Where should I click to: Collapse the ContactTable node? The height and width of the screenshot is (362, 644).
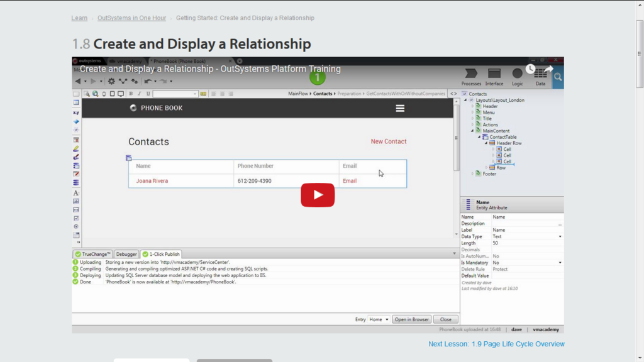(x=479, y=137)
